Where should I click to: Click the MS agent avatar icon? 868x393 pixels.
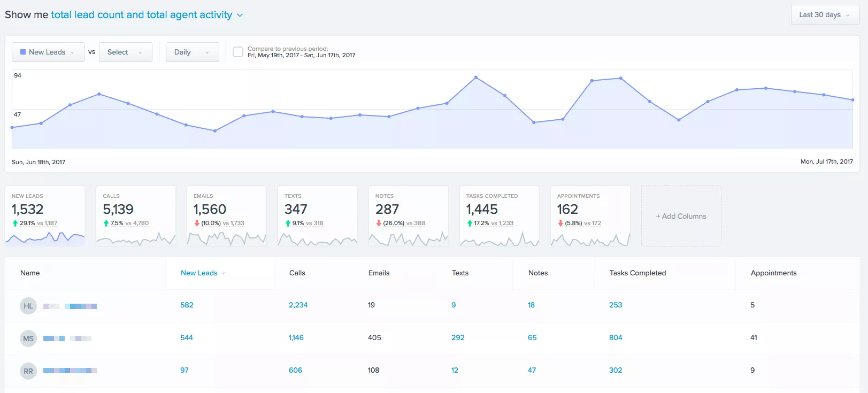tap(28, 338)
